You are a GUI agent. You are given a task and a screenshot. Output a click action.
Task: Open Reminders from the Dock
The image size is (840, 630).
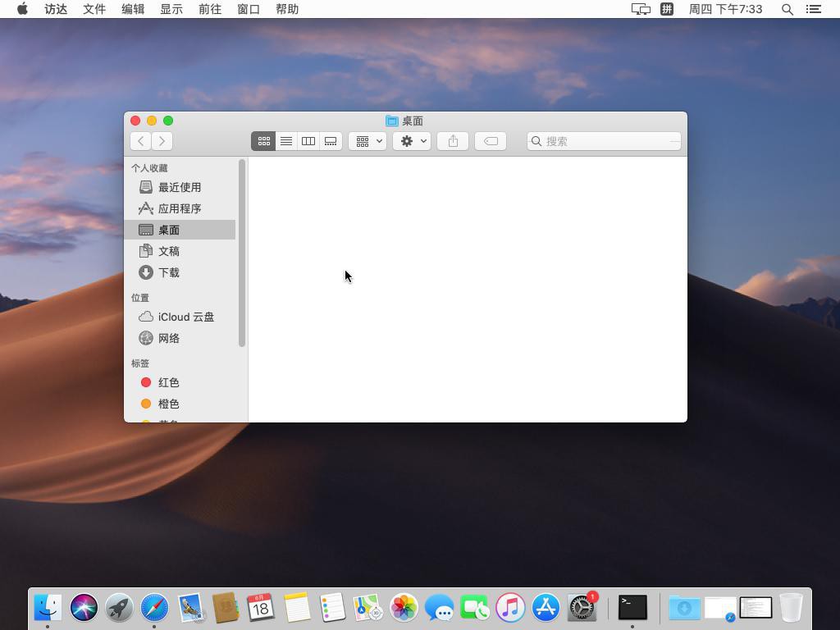[x=332, y=608]
